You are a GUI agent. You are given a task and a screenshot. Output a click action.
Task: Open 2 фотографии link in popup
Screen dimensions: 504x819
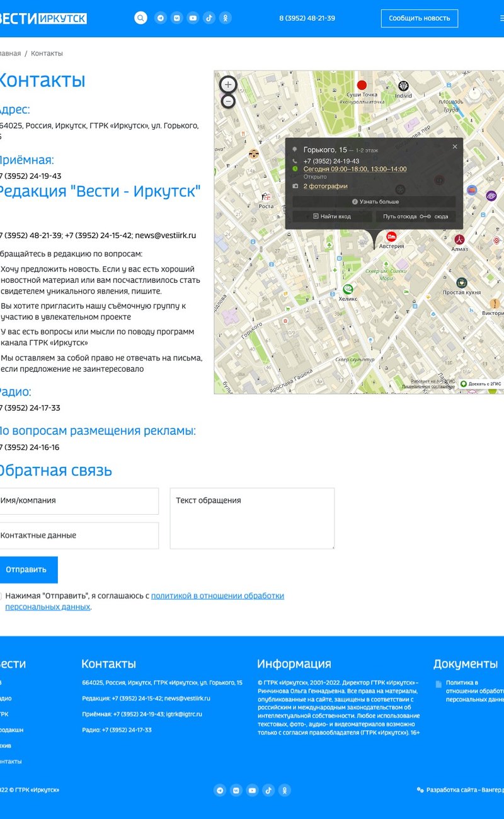[325, 186]
